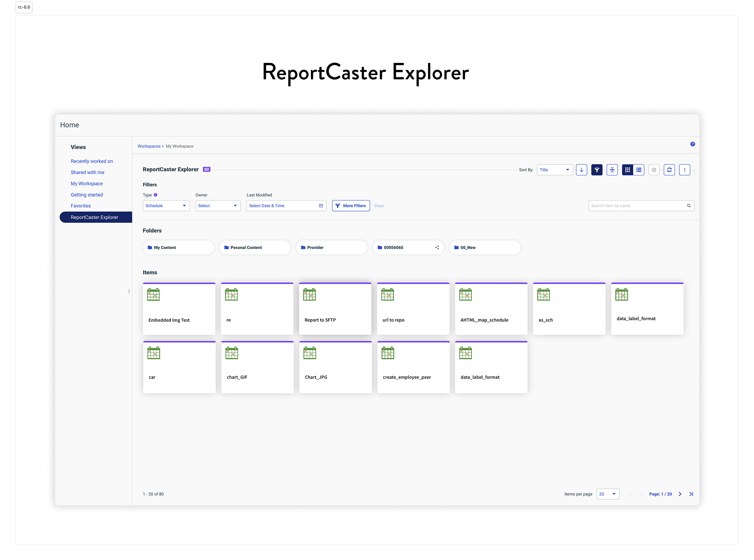Click the schedule icon on Chart_JPG card
The image size is (754, 560).
(310, 353)
